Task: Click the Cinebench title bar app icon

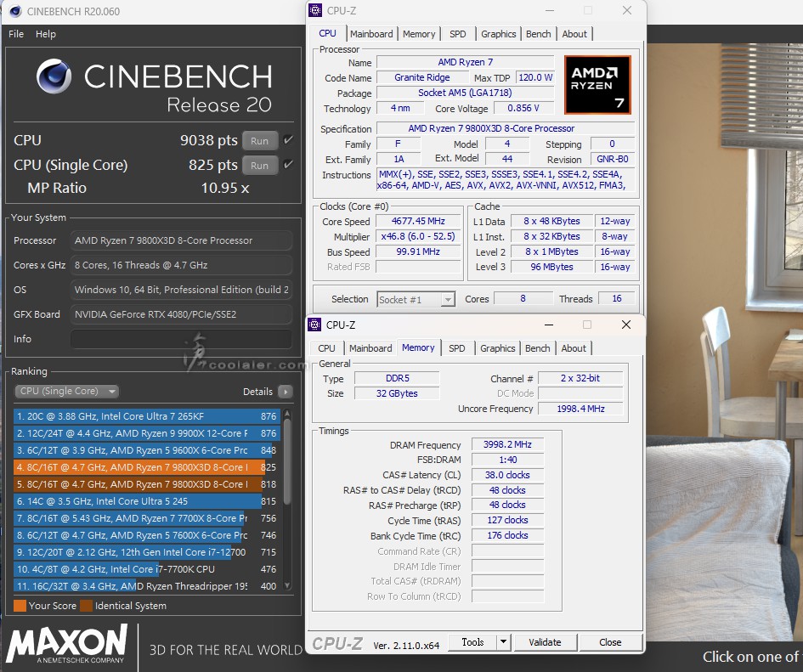Action: click(15, 11)
